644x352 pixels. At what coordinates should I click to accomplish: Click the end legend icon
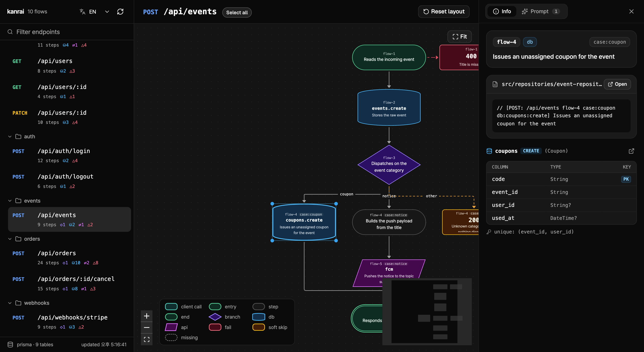[171, 317]
